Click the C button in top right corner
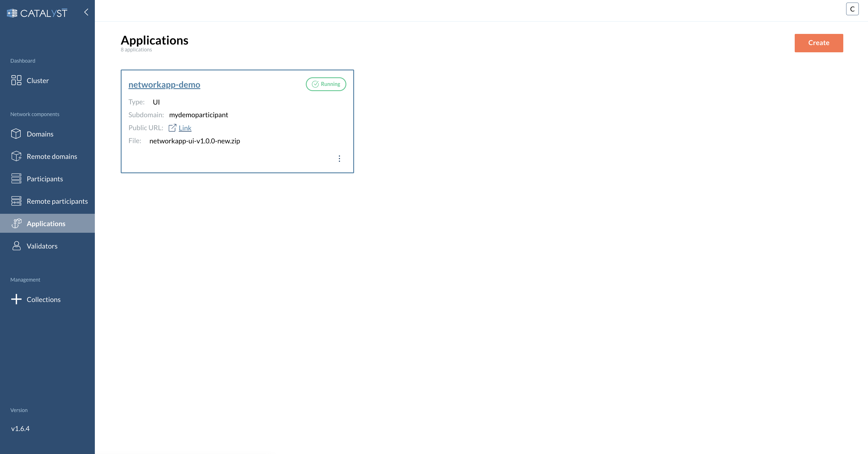This screenshot has width=868, height=454. (852, 9)
